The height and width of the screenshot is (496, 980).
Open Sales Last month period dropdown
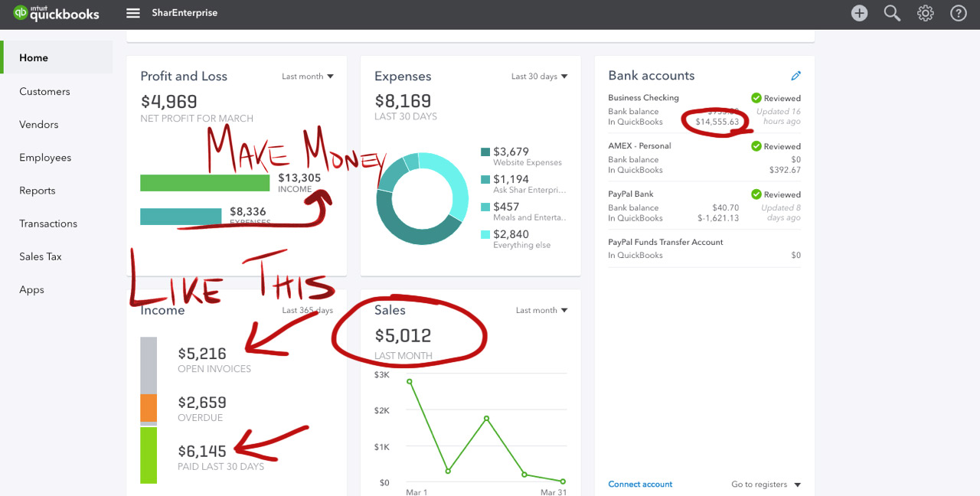tap(542, 311)
